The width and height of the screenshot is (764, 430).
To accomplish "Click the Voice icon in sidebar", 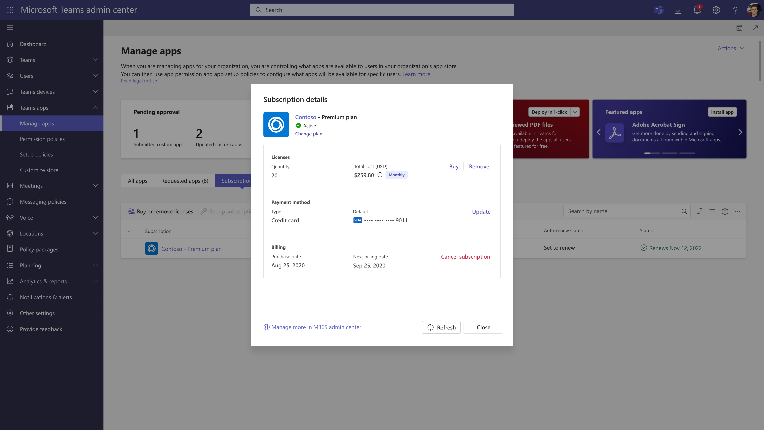I will tap(10, 218).
